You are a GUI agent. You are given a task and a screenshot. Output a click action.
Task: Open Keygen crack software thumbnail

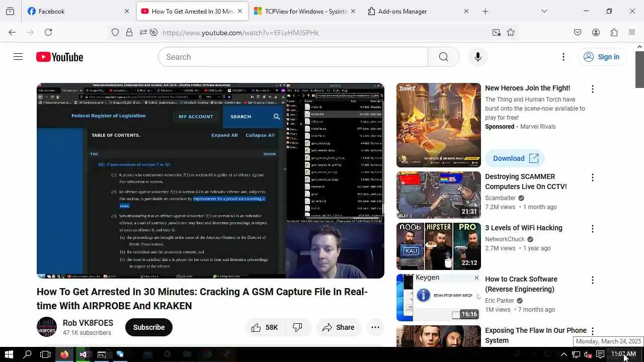click(x=439, y=298)
